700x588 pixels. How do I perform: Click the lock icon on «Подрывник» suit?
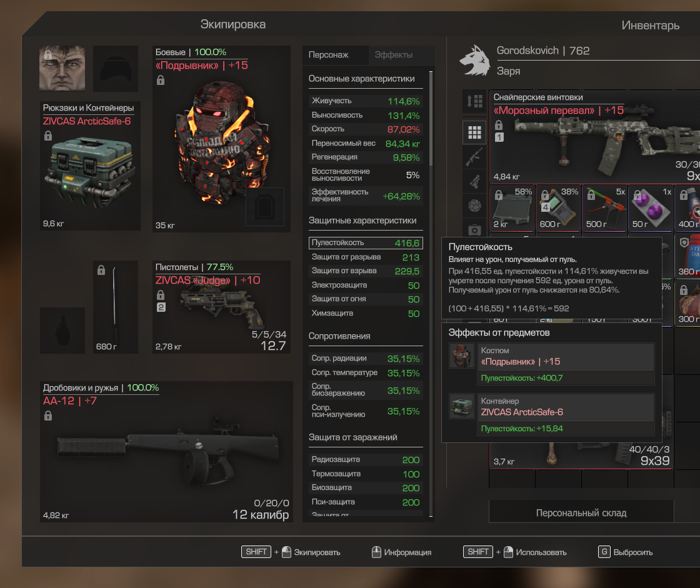point(161,80)
